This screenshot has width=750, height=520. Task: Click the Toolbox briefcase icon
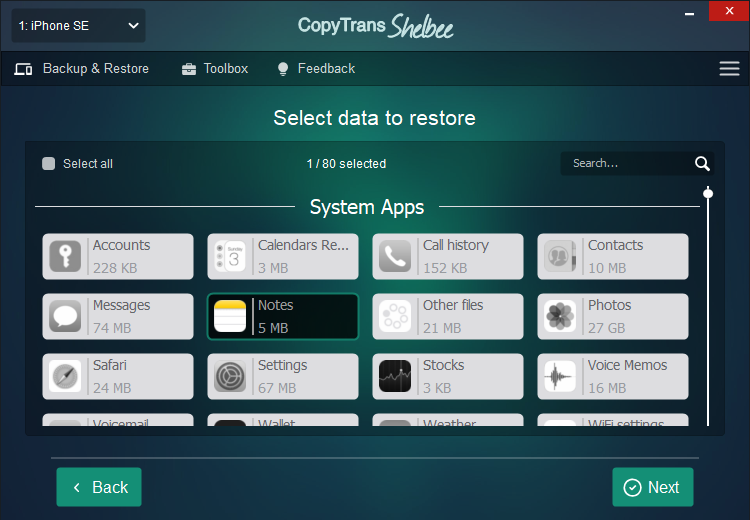(189, 69)
